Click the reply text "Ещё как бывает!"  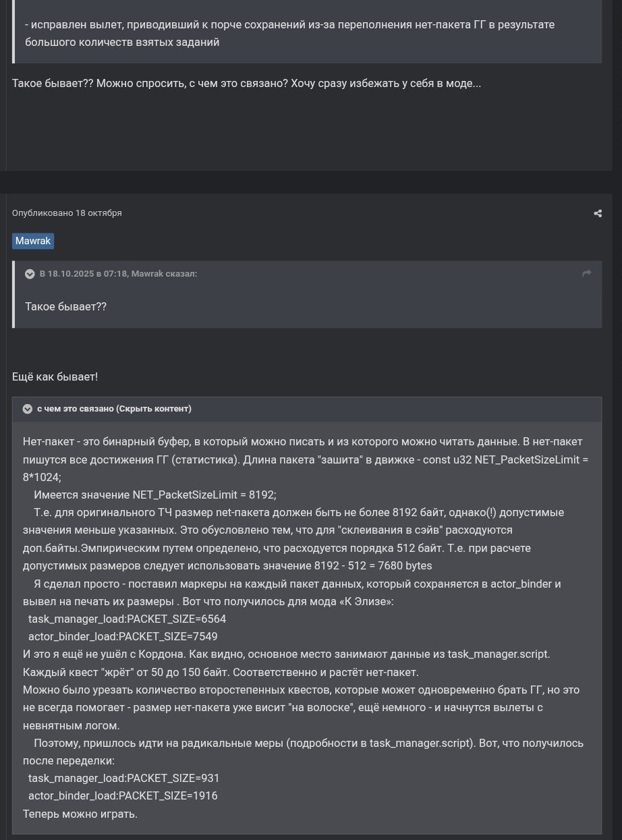pos(55,377)
